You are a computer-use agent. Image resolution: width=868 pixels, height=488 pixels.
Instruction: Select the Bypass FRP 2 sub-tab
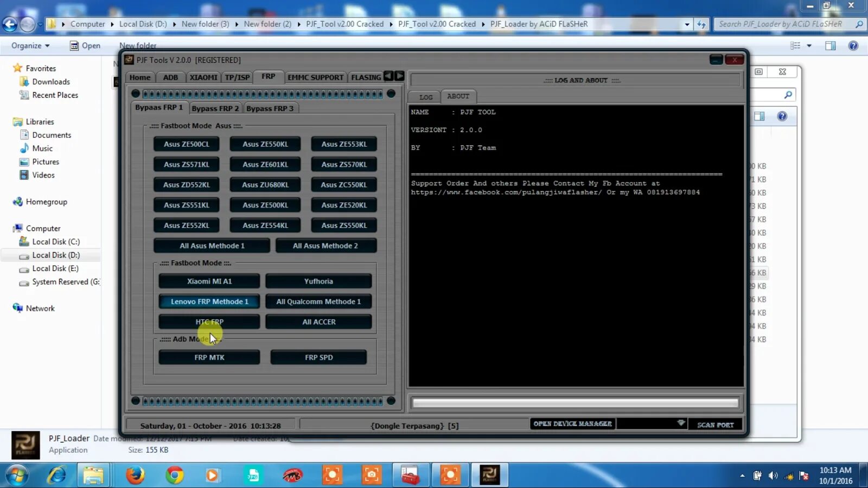coord(215,108)
